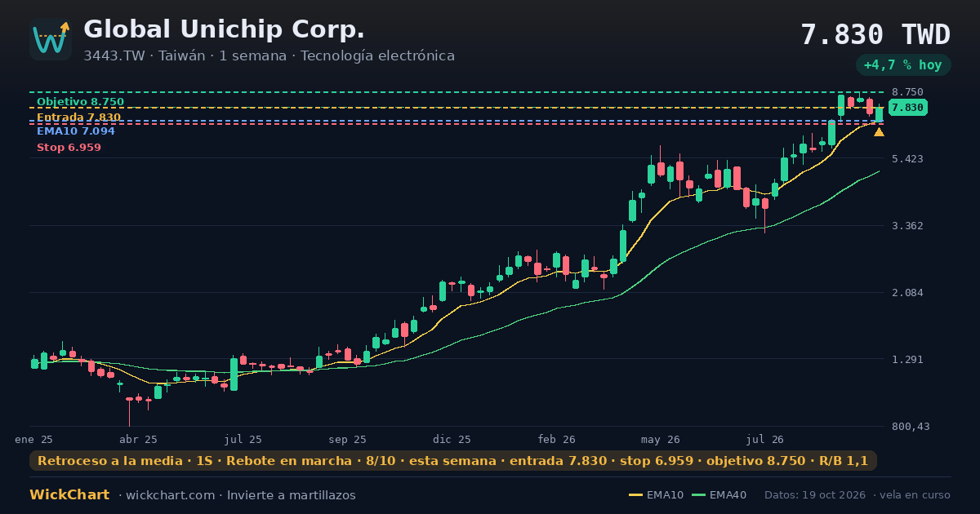Click the 'dic 25' date label
The width and height of the screenshot is (980, 514).
[452, 440]
